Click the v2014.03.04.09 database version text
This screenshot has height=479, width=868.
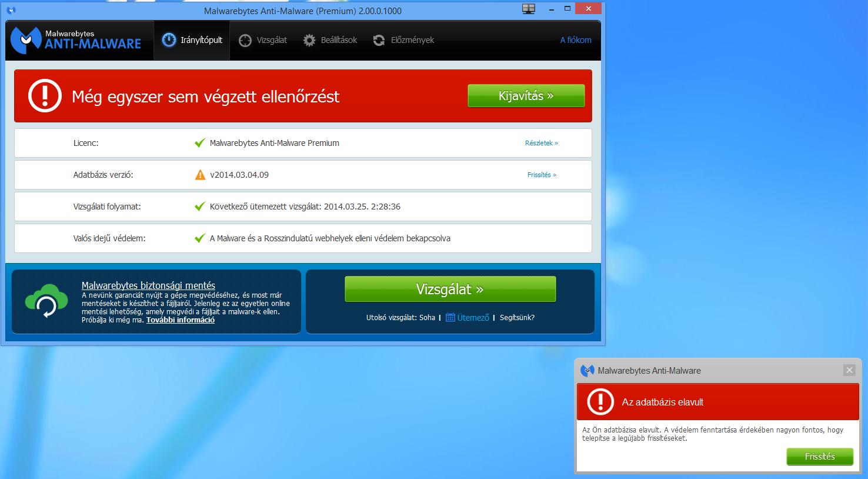coord(239,175)
